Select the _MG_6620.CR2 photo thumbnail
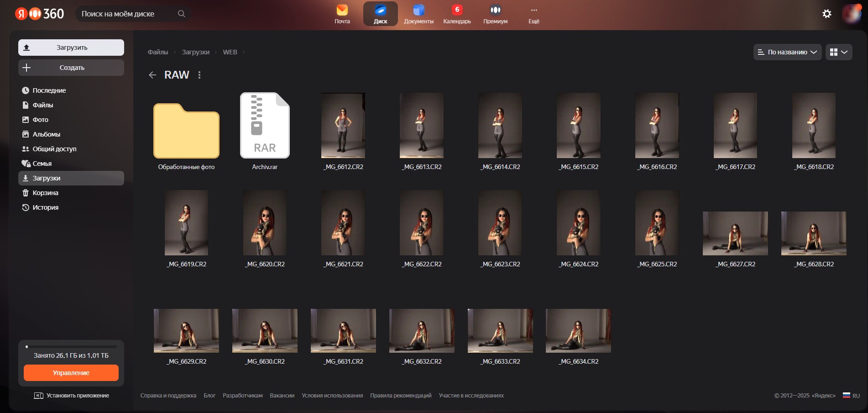 tap(265, 223)
